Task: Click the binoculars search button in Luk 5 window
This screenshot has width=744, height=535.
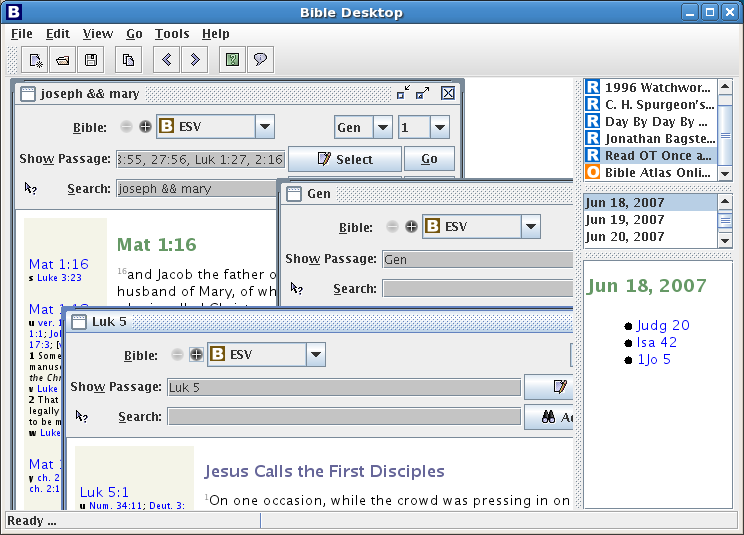Action: pos(550,417)
